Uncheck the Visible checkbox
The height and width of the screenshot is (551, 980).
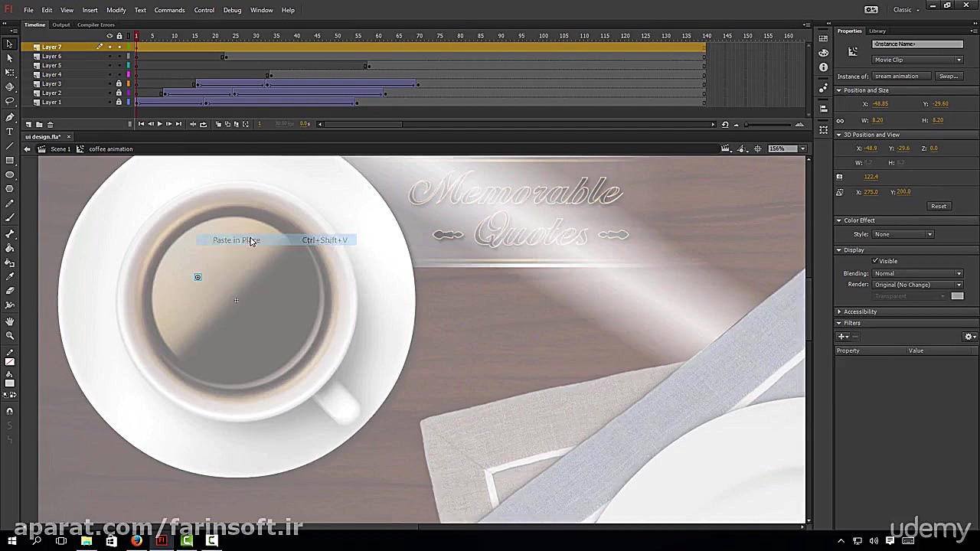coord(875,261)
